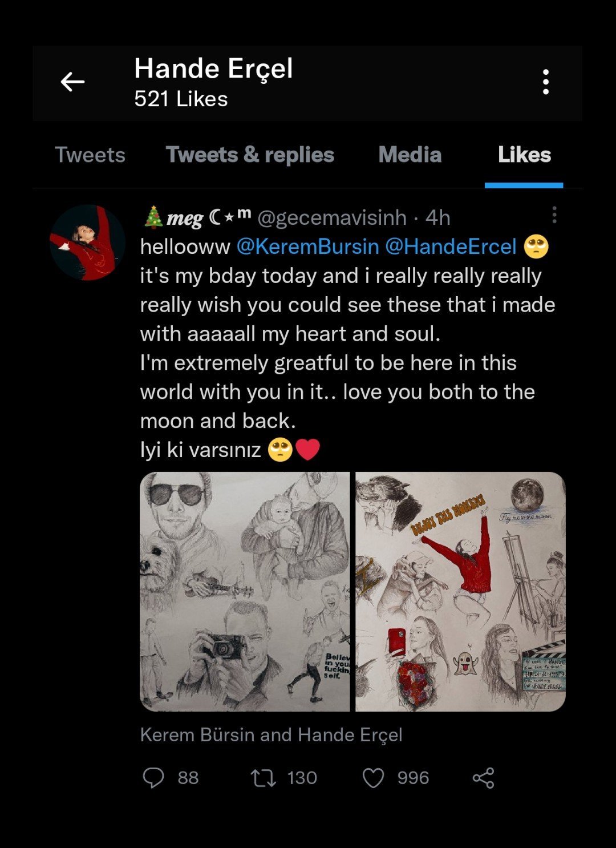View the left pencil sketch image

pyautogui.click(x=245, y=592)
